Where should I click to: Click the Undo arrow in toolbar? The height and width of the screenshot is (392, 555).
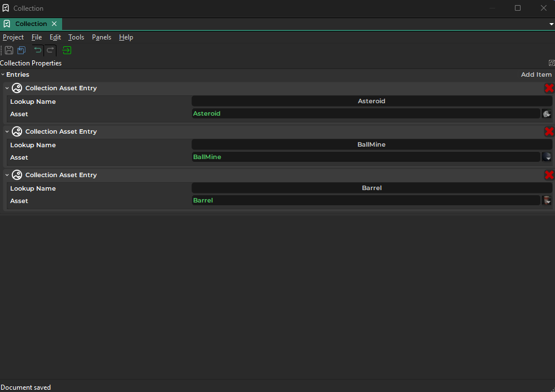point(38,50)
